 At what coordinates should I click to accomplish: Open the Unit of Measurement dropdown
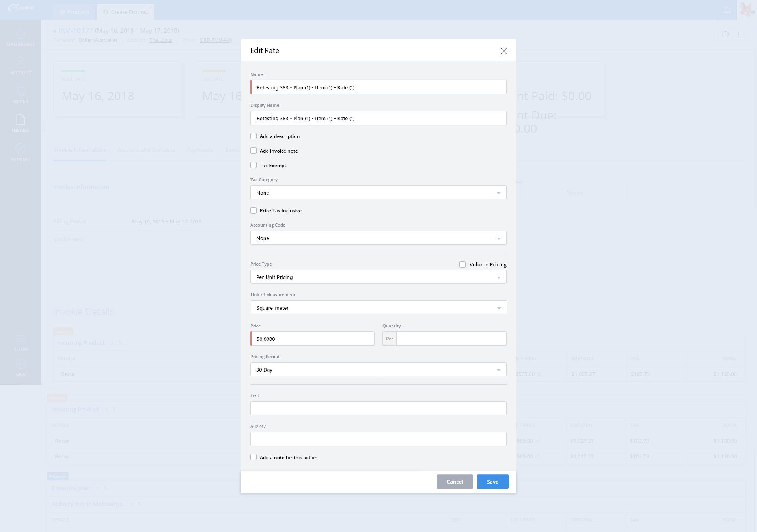point(378,307)
